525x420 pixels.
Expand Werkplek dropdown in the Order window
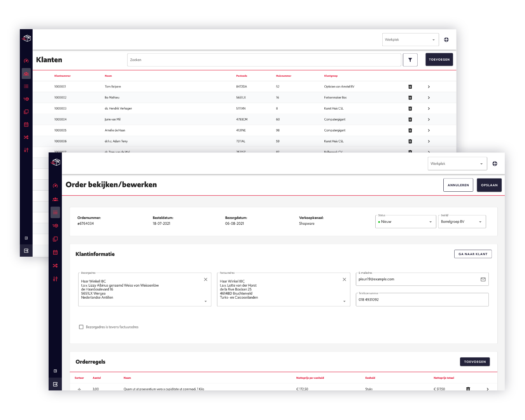457,164
